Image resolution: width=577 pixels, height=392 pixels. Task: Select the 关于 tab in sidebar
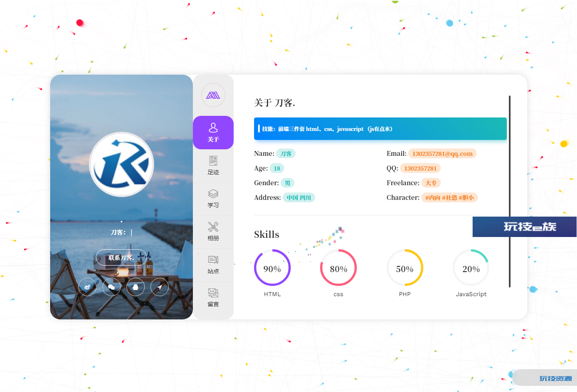click(213, 133)
